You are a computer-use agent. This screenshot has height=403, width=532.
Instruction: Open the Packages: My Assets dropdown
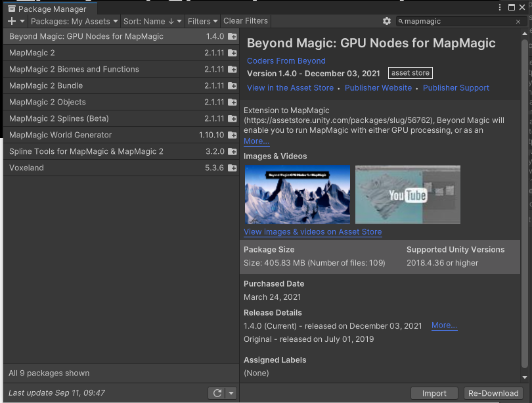(74, 21)
